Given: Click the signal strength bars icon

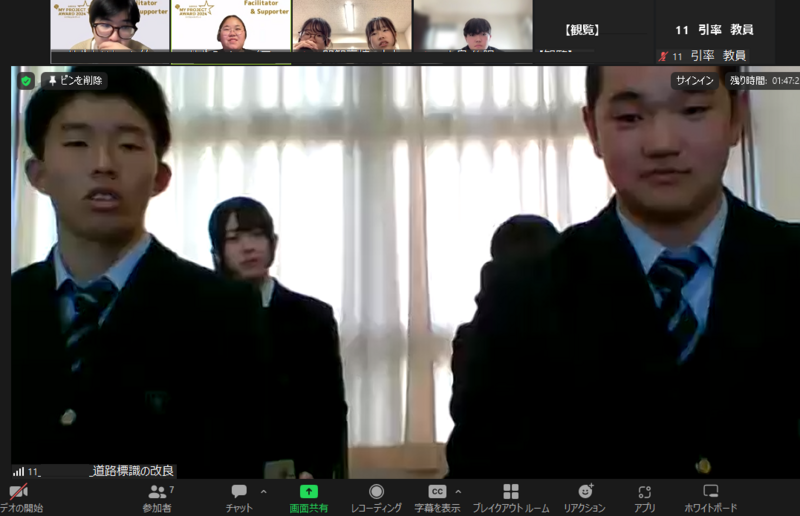Looking at the screenshot, I should pos(19,471).
